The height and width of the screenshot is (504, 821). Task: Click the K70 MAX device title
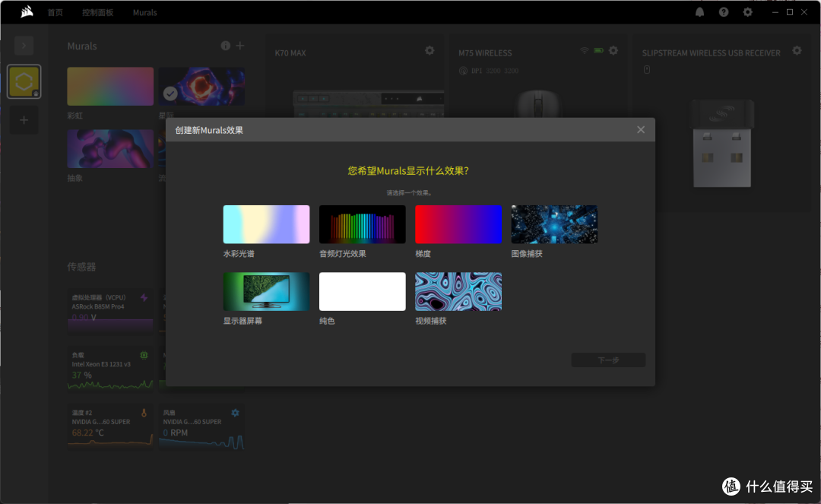(290, 53)
